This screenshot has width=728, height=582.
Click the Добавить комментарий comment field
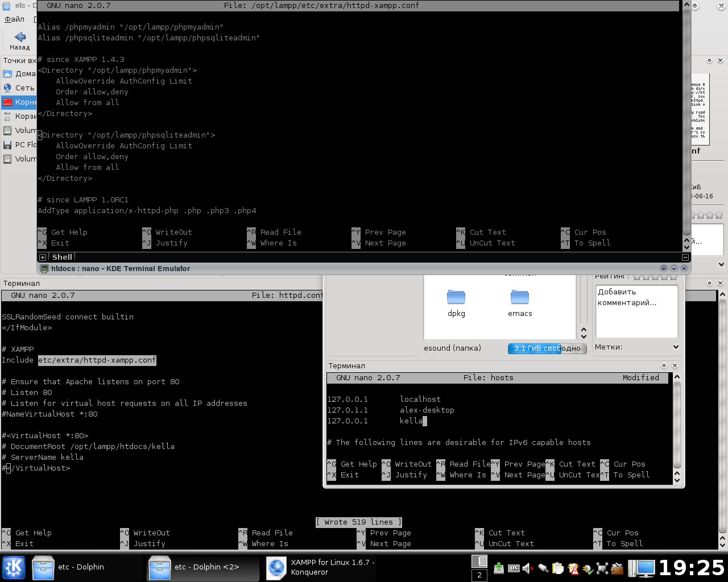[x=636, y=311]
